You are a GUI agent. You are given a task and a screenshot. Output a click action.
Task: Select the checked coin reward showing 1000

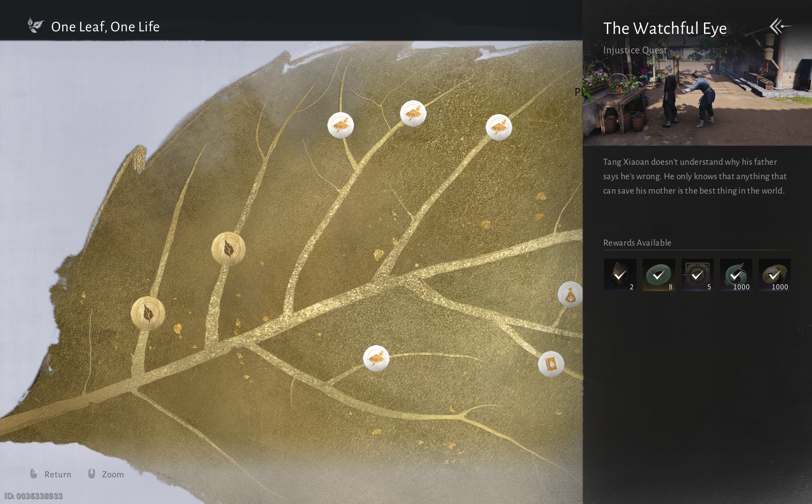point(775,275)
